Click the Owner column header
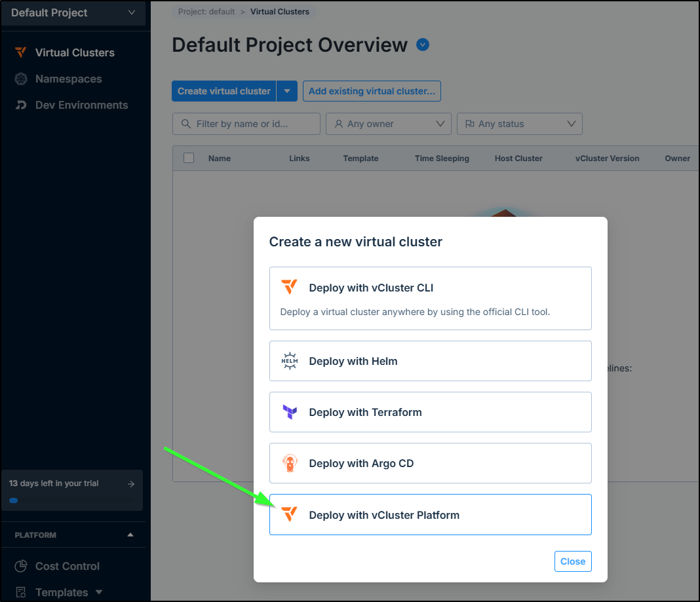The height and width of the screenshot is (602, 700). (x=677, y=158)
